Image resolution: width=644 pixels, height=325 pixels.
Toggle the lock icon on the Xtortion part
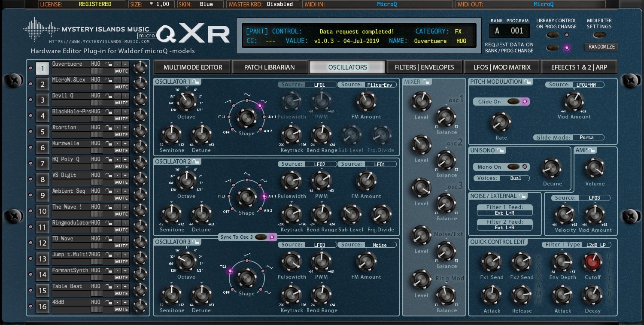[x=109, y=128]
